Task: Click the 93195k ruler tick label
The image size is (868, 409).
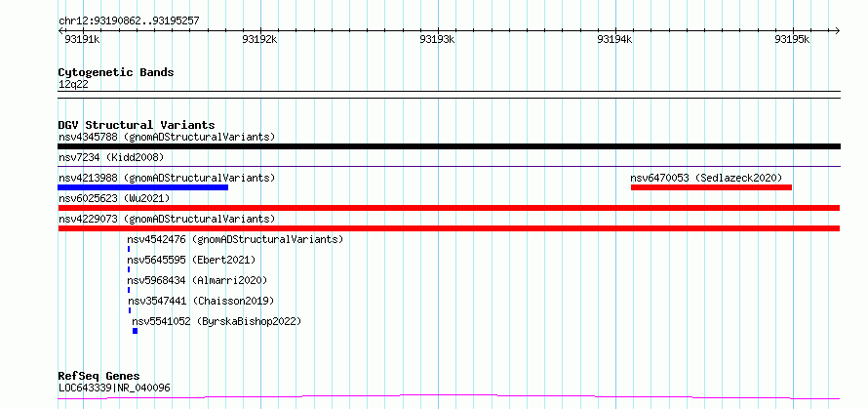Action: click(x=792, y=39)
